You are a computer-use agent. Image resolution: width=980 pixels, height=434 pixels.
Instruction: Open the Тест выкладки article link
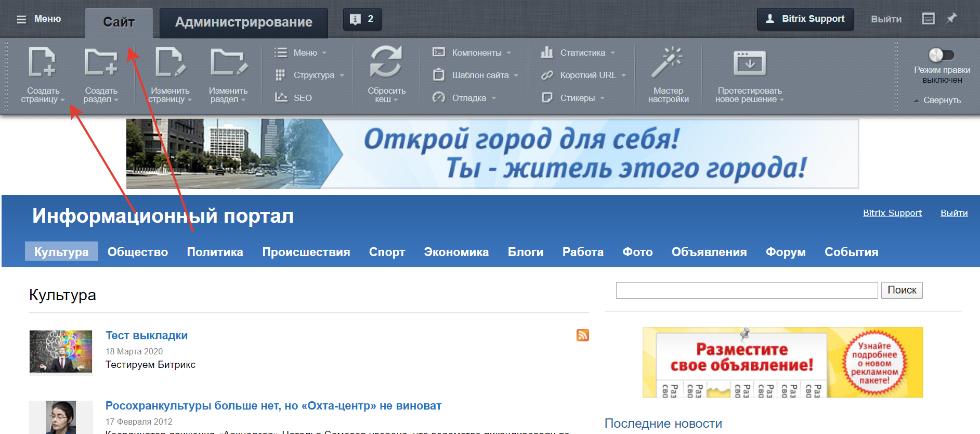click(x=147, y=335)
